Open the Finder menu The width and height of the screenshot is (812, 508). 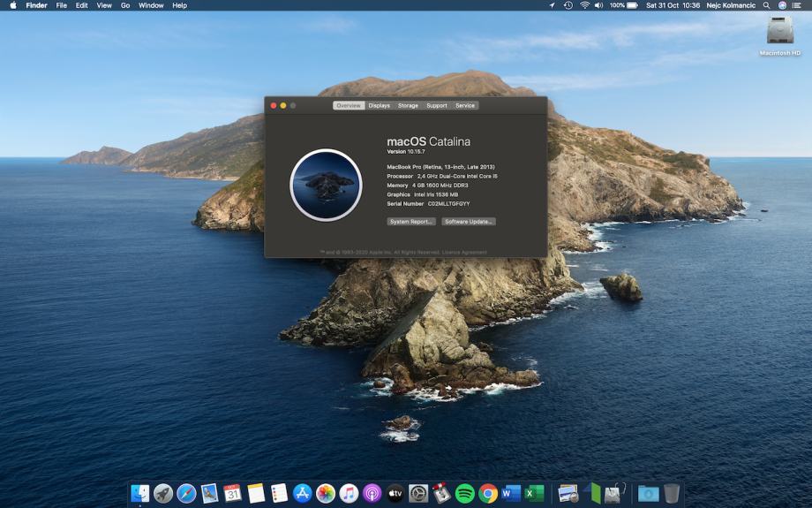[37, 5]
